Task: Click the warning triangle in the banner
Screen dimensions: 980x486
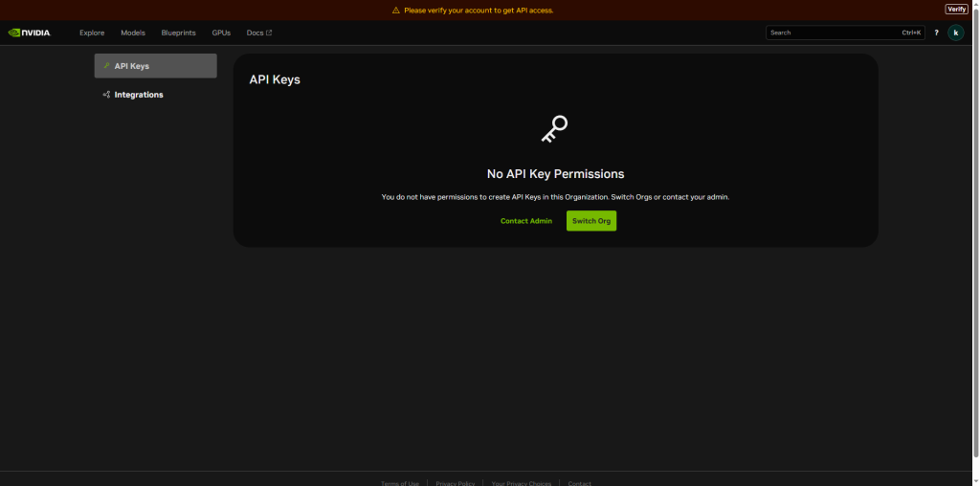Action: click(x=396, y=11)
